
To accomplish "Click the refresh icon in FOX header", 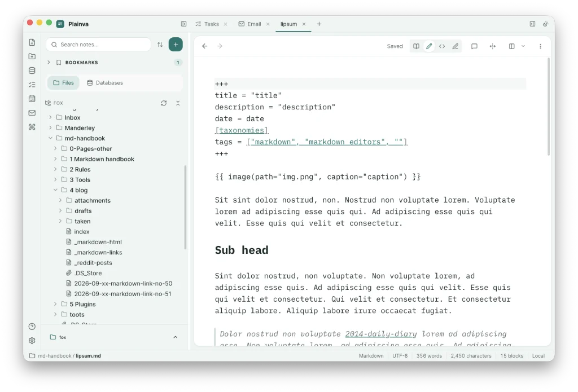I will tap(164, 103).
